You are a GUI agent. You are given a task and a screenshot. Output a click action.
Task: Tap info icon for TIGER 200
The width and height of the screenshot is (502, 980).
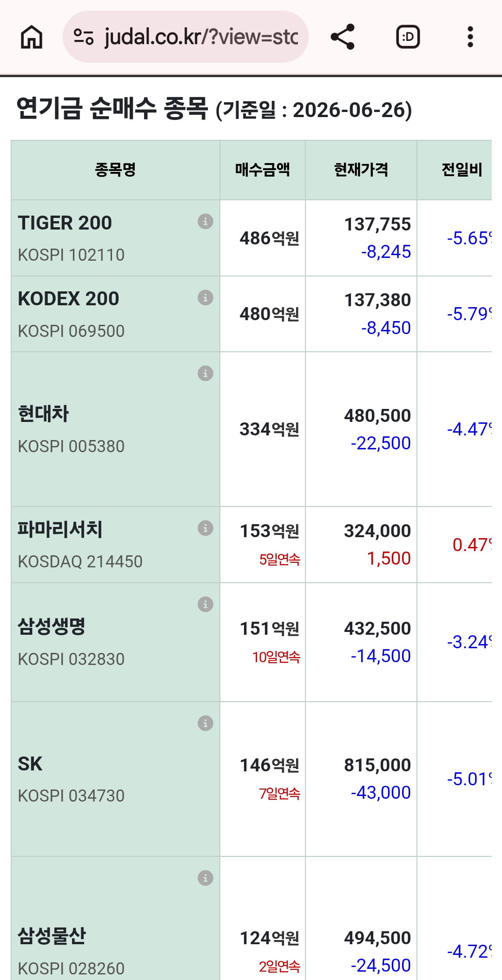click(205, 221)
